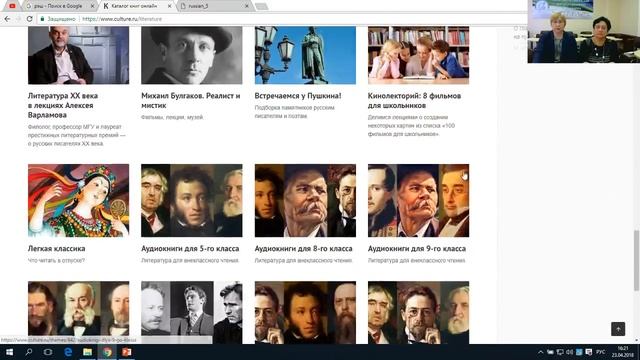Open the Pushkin monument thumbnail
This screenshot has width=640, height=360.
[305, 55]
